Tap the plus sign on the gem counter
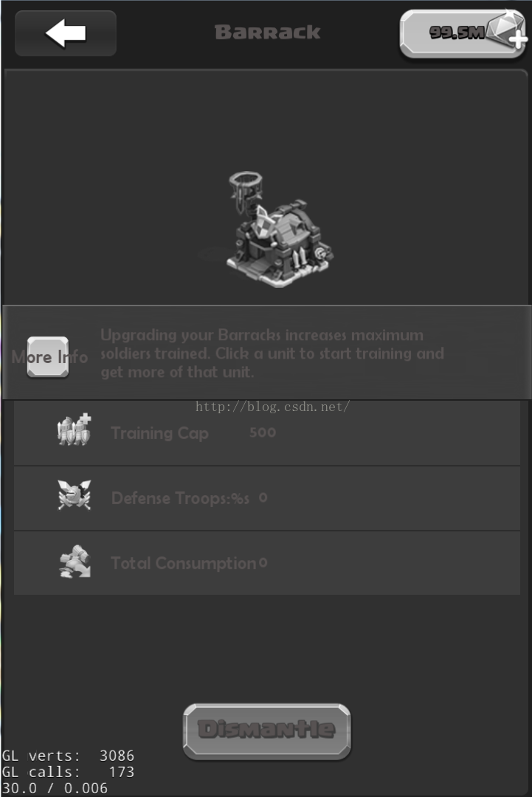532x797 pixels. pyautogui.click(x=517, y=40)
